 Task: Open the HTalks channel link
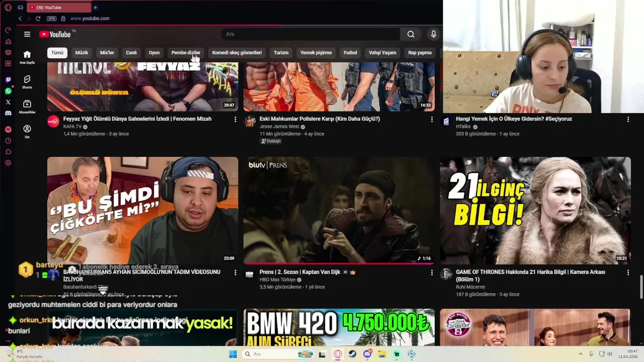(x=463, y=127)
